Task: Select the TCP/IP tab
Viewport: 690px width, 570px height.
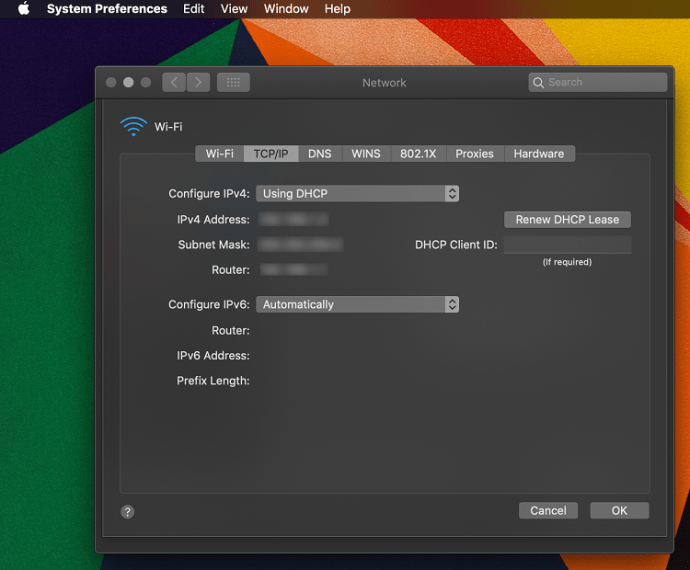Action: (271, 154)
